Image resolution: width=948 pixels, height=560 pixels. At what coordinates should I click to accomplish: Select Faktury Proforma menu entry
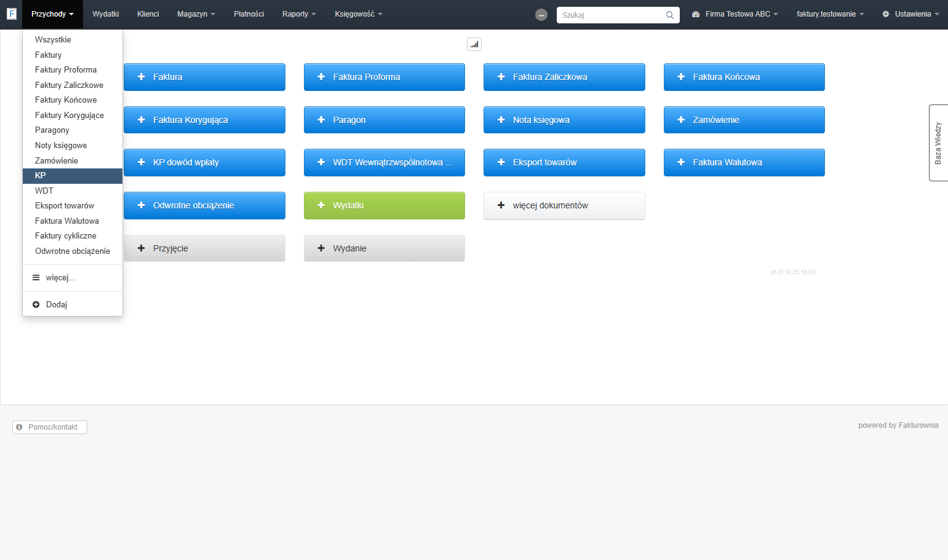pyautogui.click(x=73, y=70)
